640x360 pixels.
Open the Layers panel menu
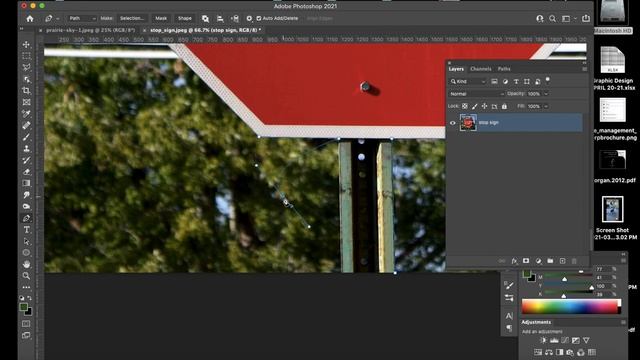(x=584, y=69)
